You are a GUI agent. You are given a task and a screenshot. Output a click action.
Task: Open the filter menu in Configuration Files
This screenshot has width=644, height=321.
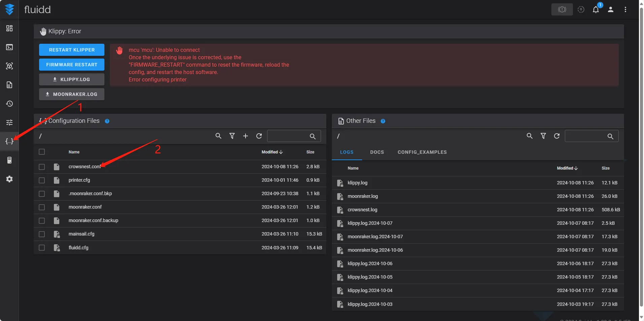[x=232, y=136]
